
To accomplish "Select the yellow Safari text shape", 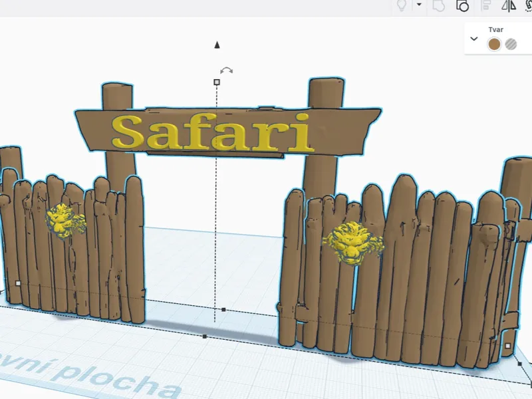I will tap(211, 132).
